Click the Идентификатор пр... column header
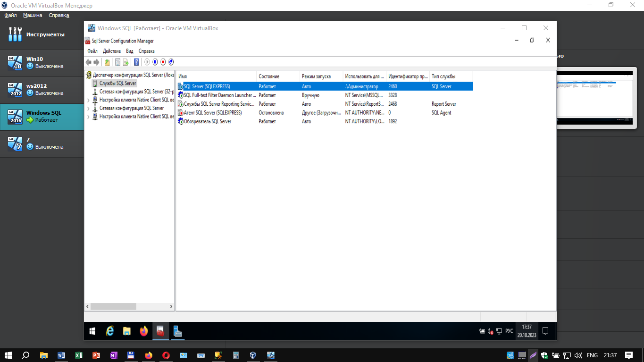644x362 pixels. pos(408,76)
